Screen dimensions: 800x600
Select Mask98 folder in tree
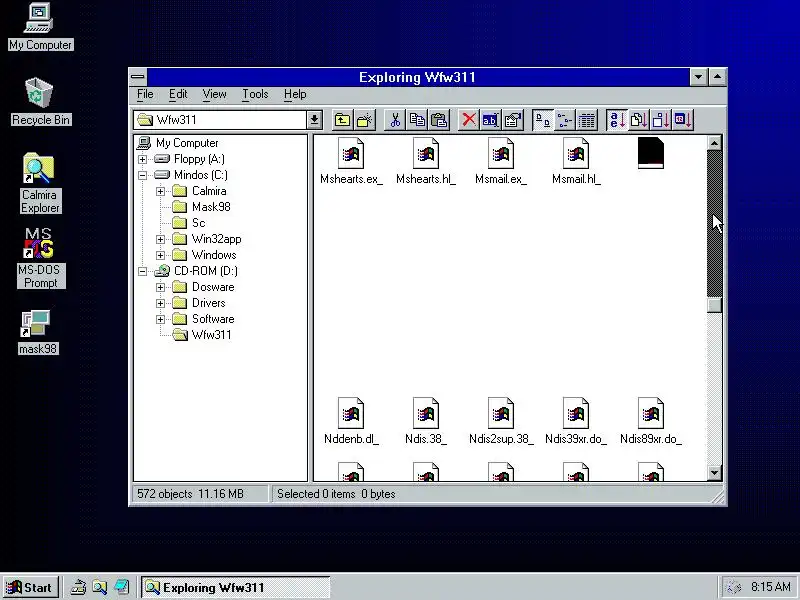point(202,207)
